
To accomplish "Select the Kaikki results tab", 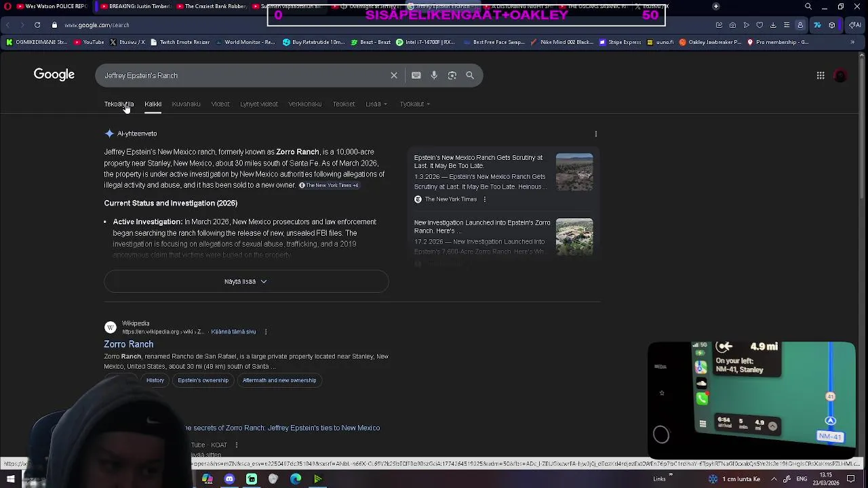I will coord(153,104).
